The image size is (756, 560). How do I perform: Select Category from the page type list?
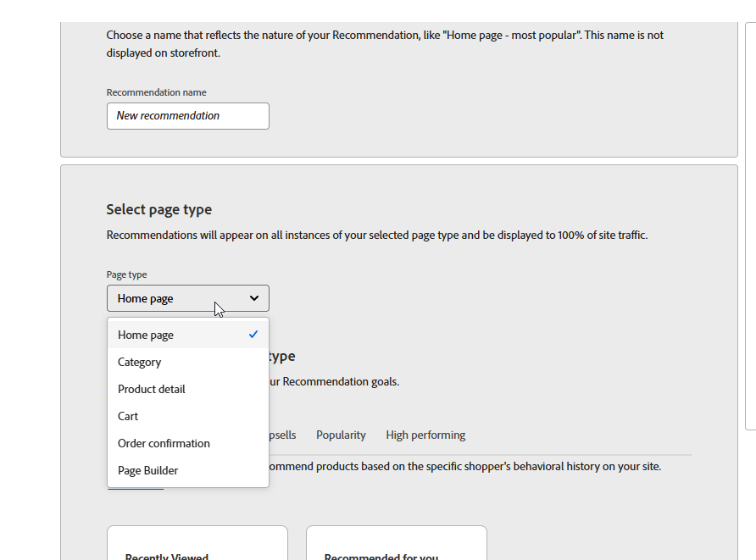[139, 362]
